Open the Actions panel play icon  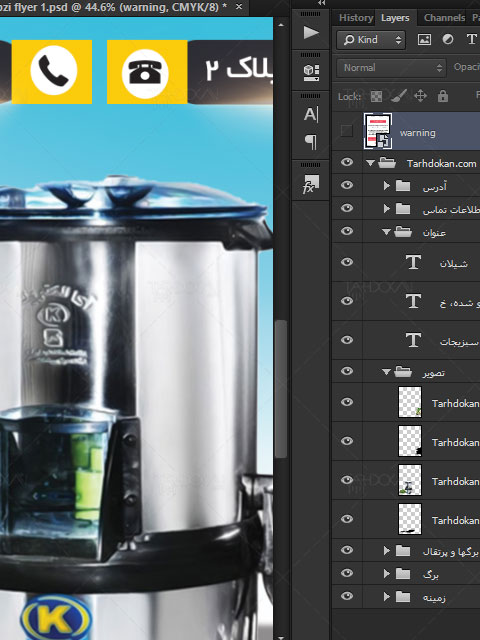click(311, 33)
